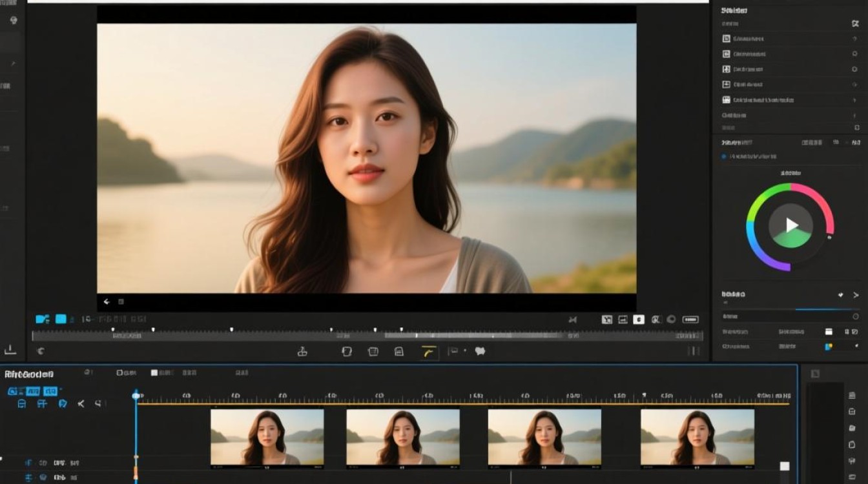Open the blue folder icon below the preview
Image resolution: width=868 pixels, height=484 pixels.
tap(43, 319)
